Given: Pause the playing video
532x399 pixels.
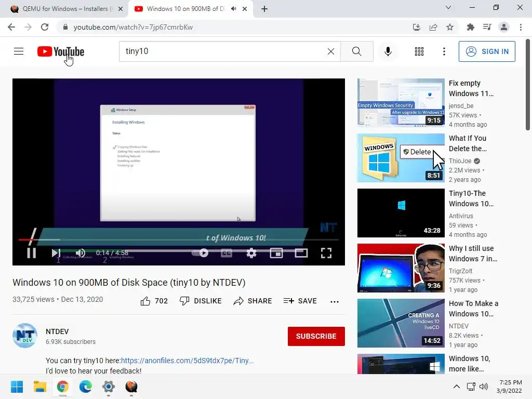Looking at the screenshot, I should click(x=31, y=253).
